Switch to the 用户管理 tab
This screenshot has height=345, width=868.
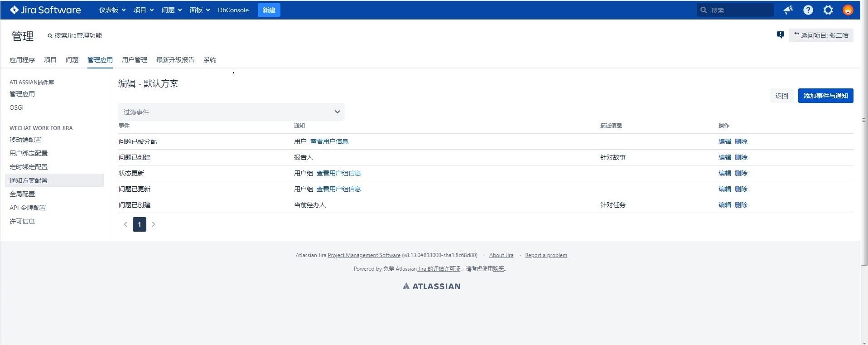point(135,60)
